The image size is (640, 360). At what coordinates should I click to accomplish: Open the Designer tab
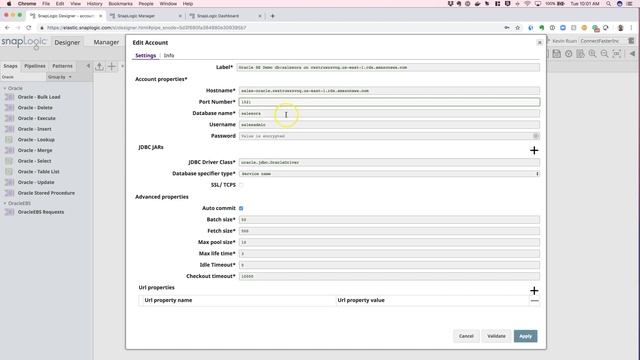[67, 42]
